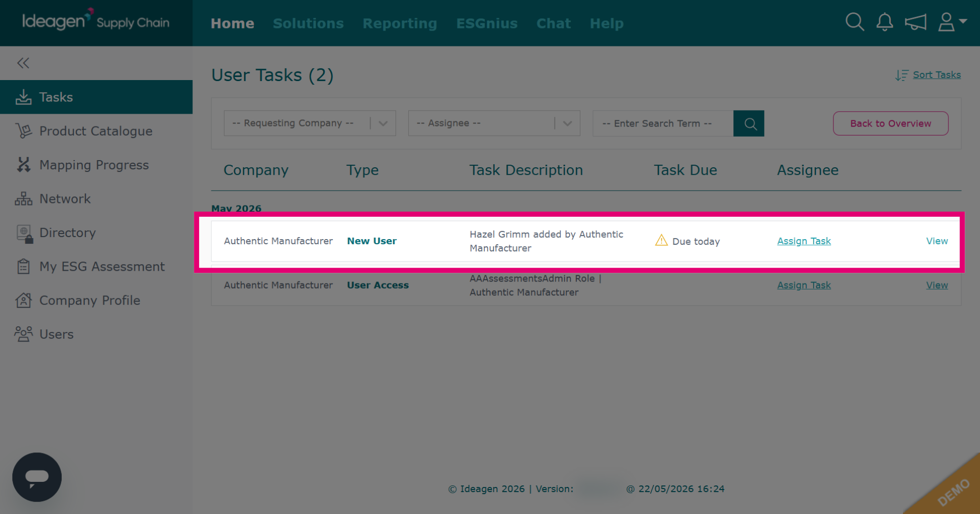Collapse the sidebar with double chevron
The height and width of the screenshot is (514, 980).
coord(23,63)
